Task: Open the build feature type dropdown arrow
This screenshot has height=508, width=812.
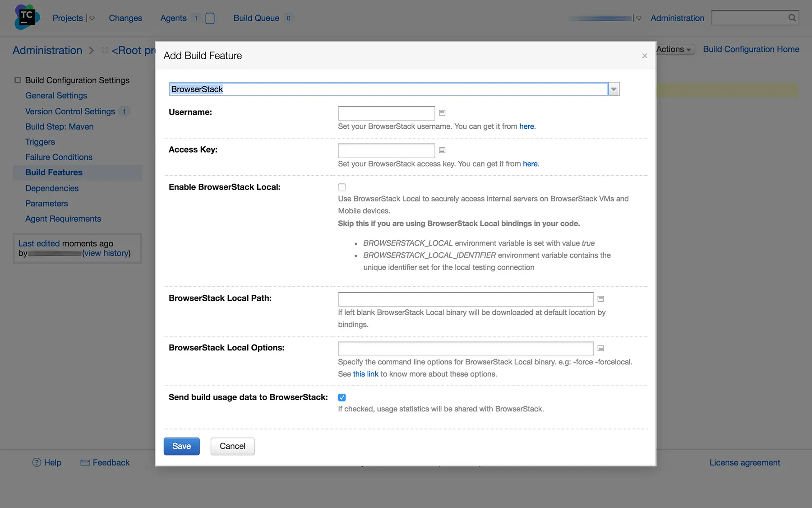Action: pos(614,89)
